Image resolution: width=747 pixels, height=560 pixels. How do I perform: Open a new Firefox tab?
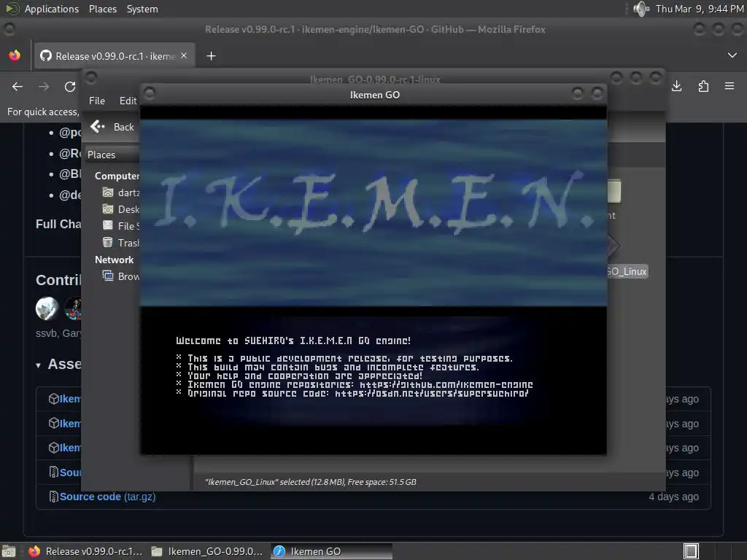coord(211,56)
